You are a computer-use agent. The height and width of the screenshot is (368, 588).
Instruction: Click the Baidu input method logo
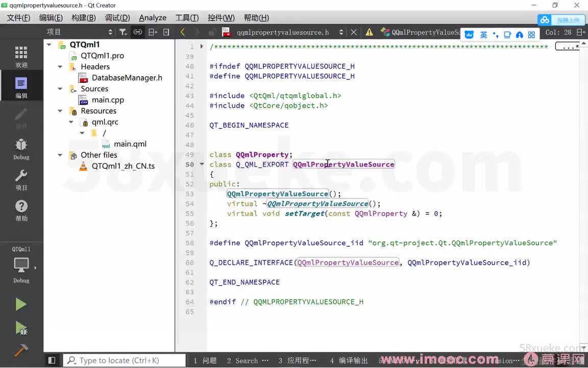[x=469, y=35]
